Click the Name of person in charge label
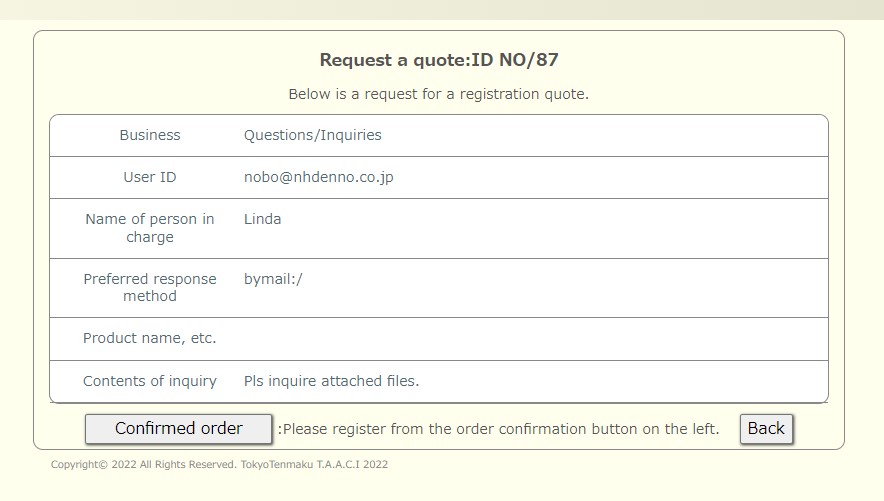Screen dimensions: 884x501 (x=150, y=228)
